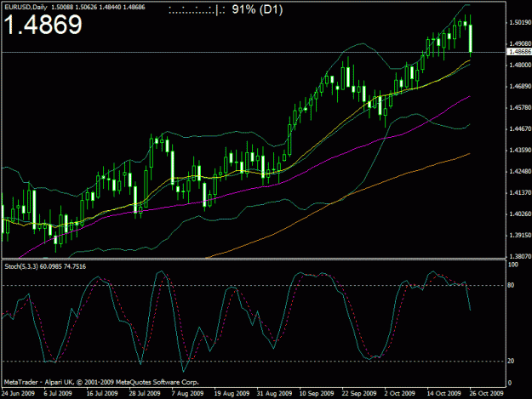Click the 91% (D1) label
Image resolution: width=532 pixels, height=399 pixels.
[x=257, y=9]
